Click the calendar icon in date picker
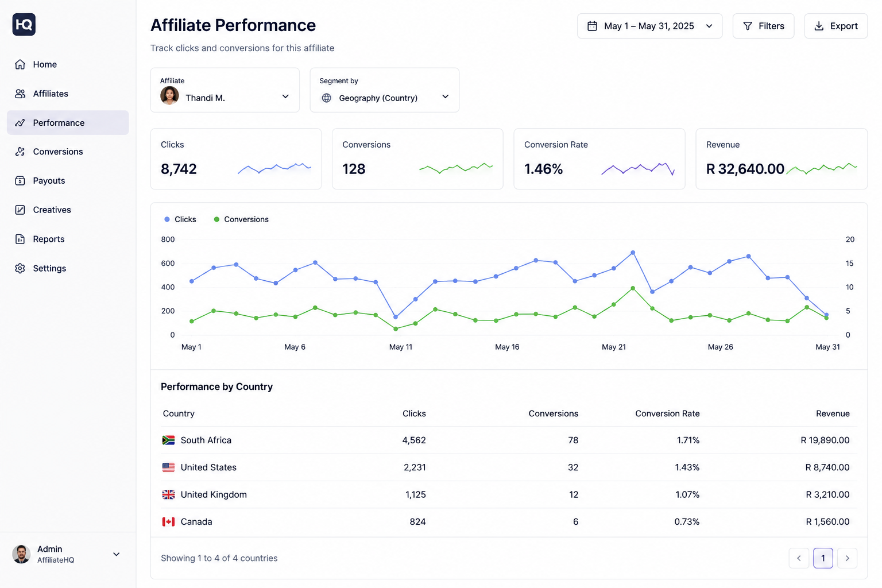 592,26
